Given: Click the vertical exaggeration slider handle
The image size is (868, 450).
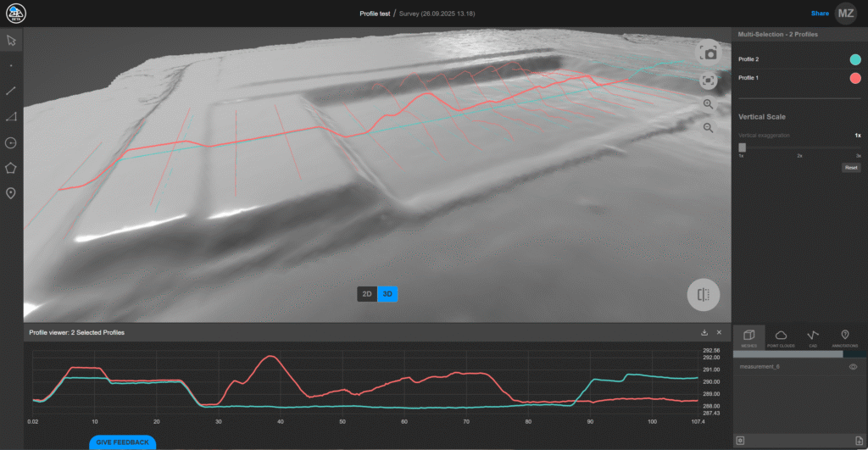Looking at the screenshot, I should (743, 147).
